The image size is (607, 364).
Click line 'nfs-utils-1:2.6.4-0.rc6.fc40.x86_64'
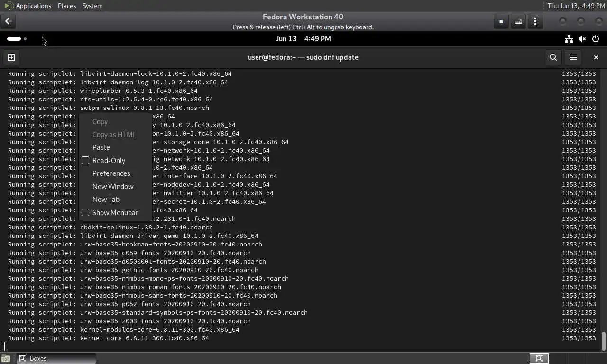point(147,100)
